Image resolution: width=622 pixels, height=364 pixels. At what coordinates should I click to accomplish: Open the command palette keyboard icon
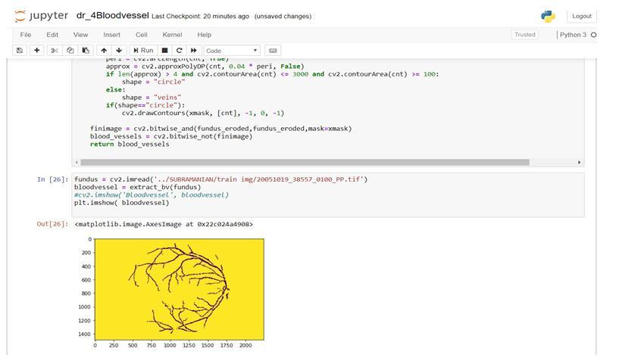pyautogui.click(x=273, y=50)
